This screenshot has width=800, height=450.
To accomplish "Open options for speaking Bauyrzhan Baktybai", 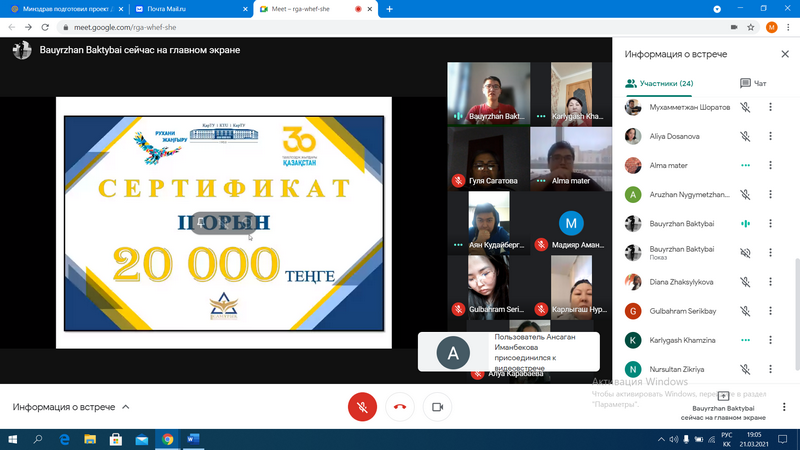I will click(770, 223).
